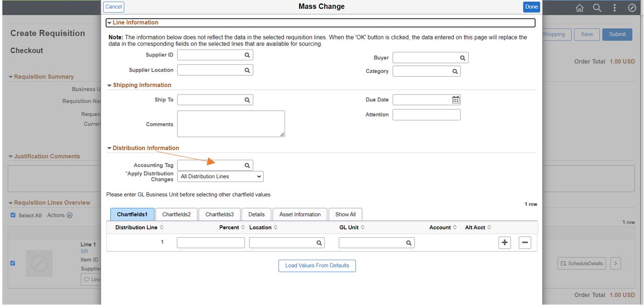Add a new distribution line with plus button

click(506, 242)
